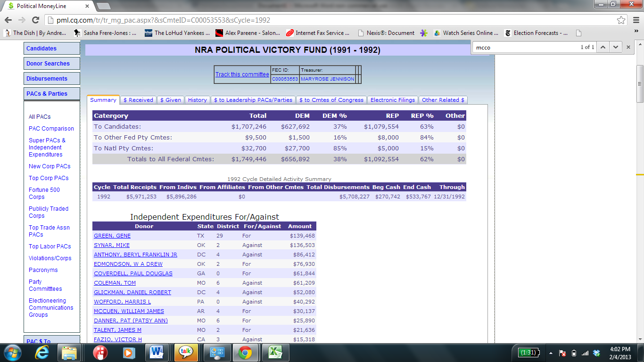The height and width of the screenshot is (362, 644).
Task: Switch to the $ Given tab
Action: (x=171, y=100)
